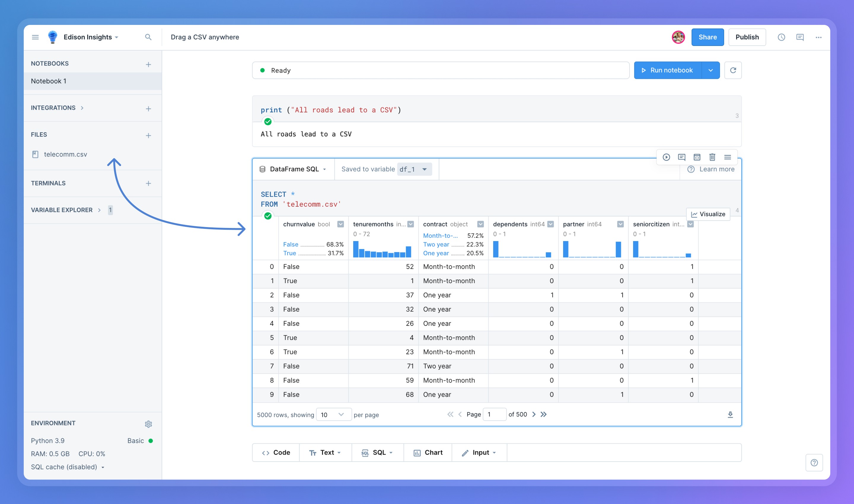Change the DataFrame SQL source dropdown
854x504 pixels.
click(x=293, y=169)
